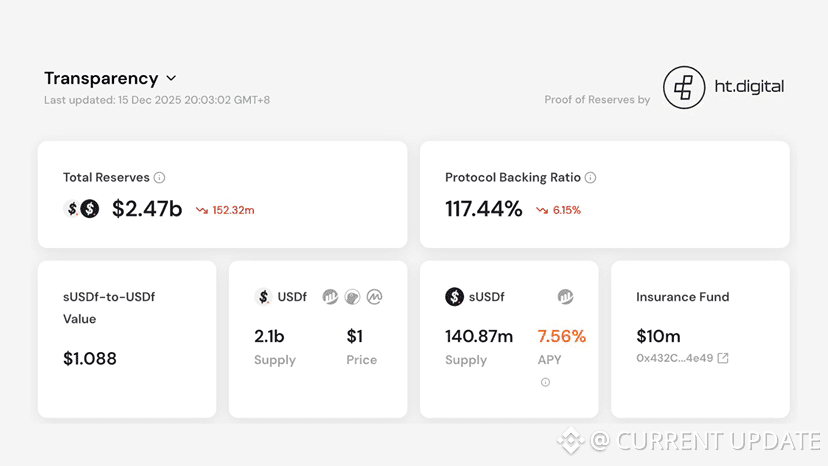Select the $1.088 sUSDf-to-USDf value
828x466 pixels.
click(x=90, y=358)
